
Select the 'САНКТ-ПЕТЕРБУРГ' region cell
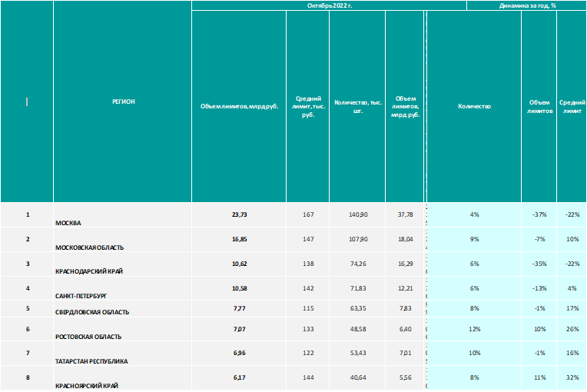[122, 288]
